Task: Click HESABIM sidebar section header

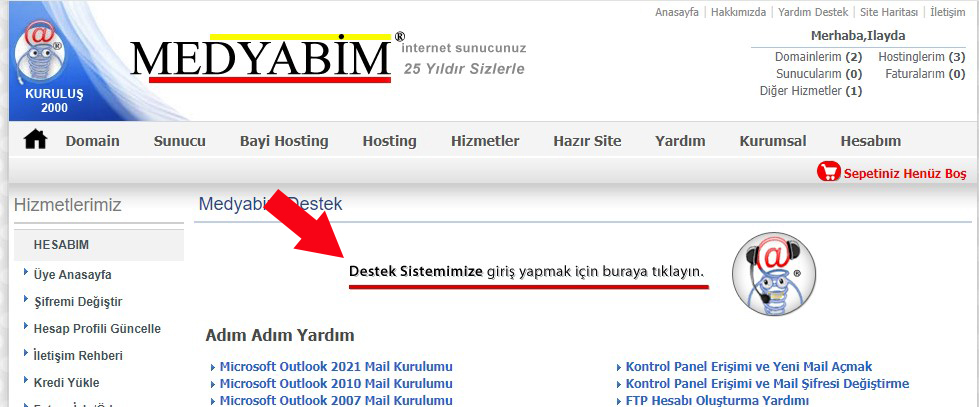Action: pos(99,245)
